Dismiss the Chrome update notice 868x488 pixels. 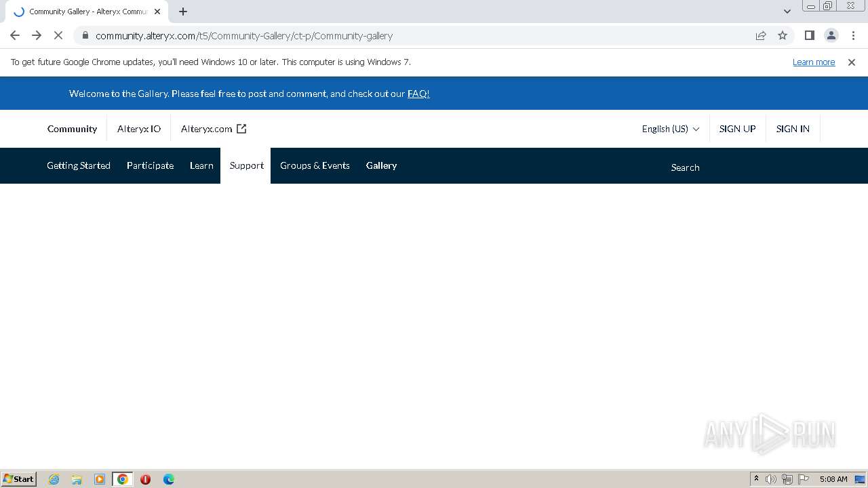coord(852,62)
